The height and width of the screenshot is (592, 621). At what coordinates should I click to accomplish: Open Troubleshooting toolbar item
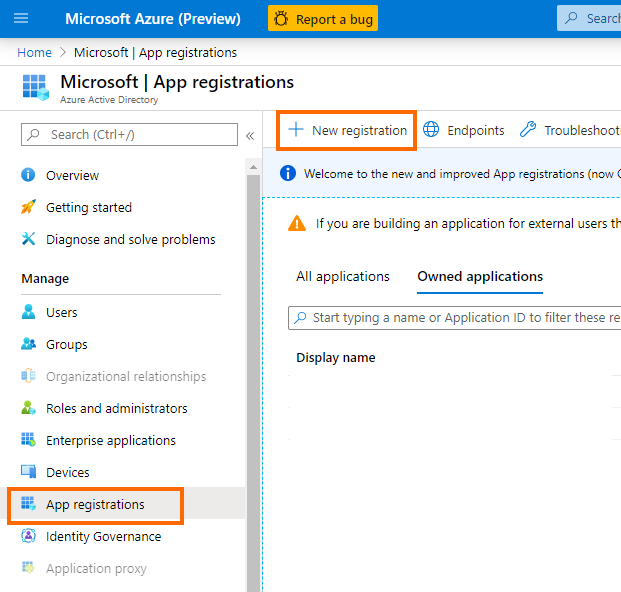[570, 130]
